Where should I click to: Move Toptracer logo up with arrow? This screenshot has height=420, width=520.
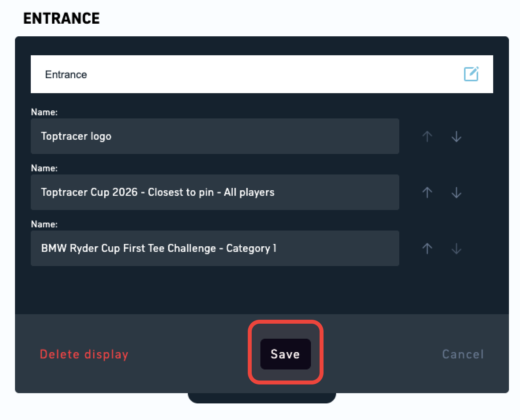[427, 137]
